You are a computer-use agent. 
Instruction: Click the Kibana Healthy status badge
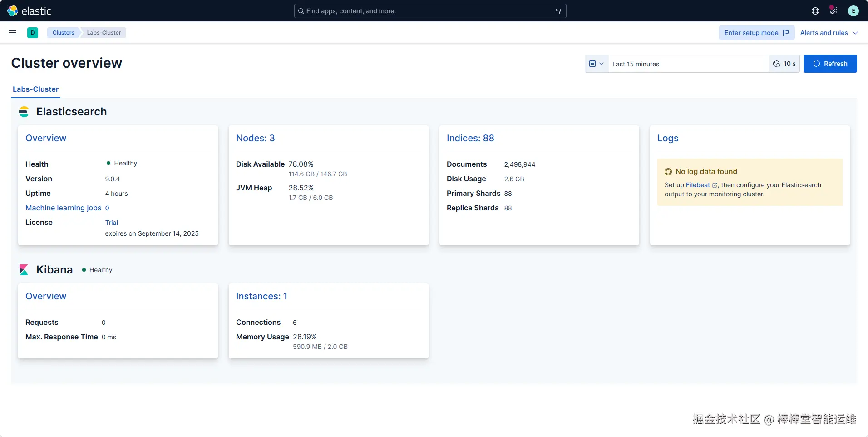pyautogui.click(x=97, y=270)
